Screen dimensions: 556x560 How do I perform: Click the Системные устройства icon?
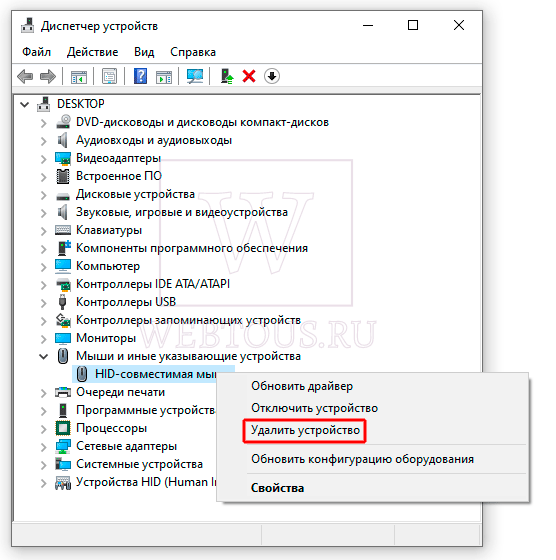(63, 464)
